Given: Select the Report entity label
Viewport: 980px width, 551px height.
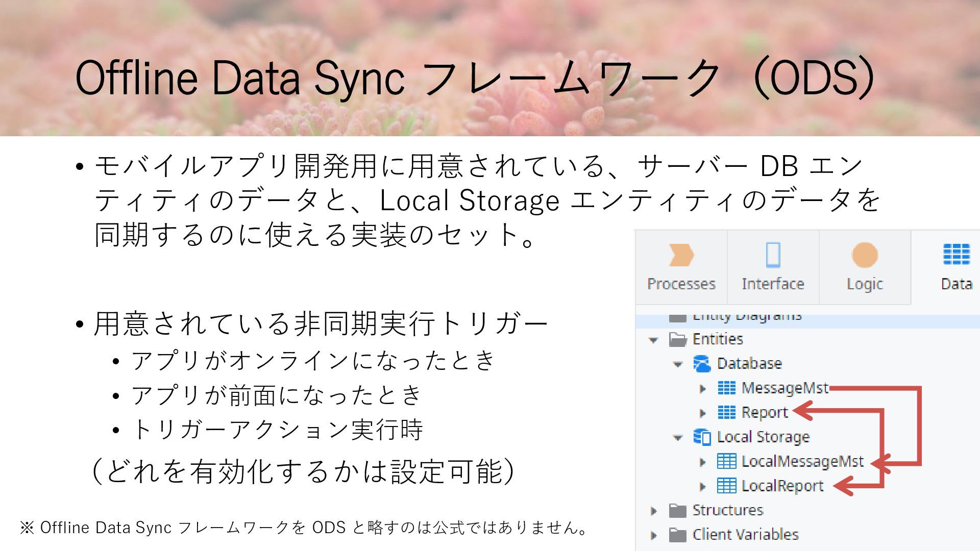Looking at the screenshot, I should click(x=764, y=412).
